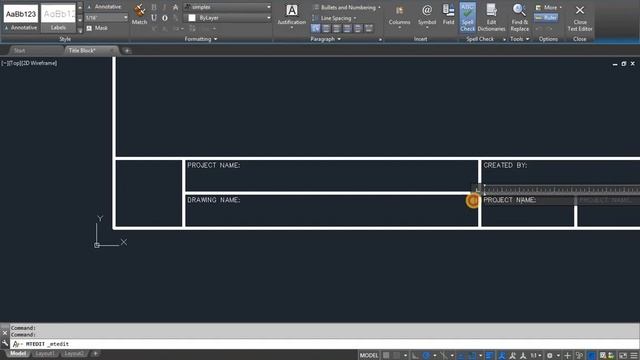Open the Bullets and Numbering dropdown
This screenshot has width=640, height=360.
346,7
